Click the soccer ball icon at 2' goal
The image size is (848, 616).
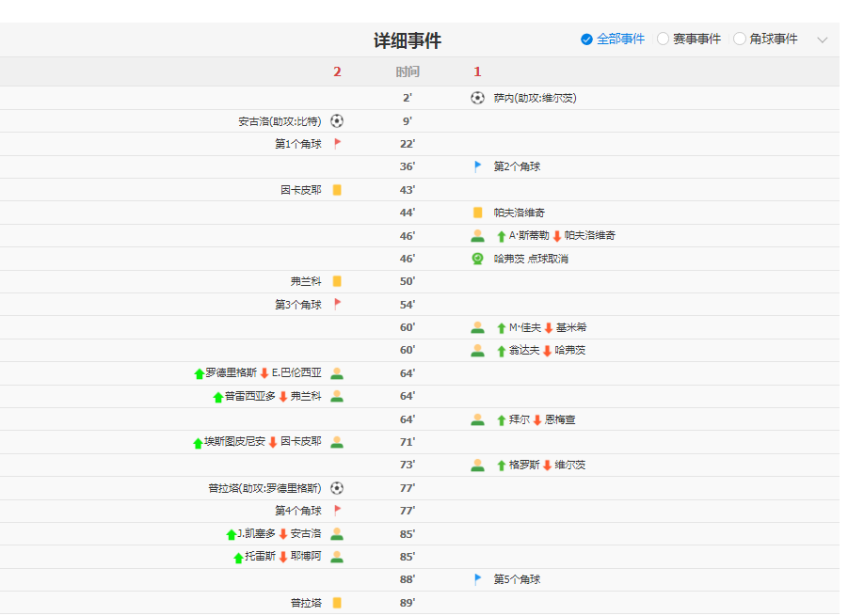tap(477, 98)
